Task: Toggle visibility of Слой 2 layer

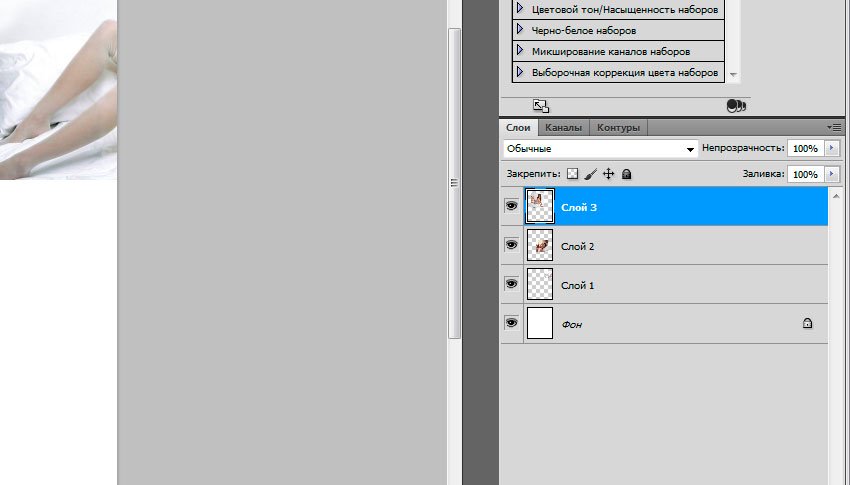Action: 511,245
